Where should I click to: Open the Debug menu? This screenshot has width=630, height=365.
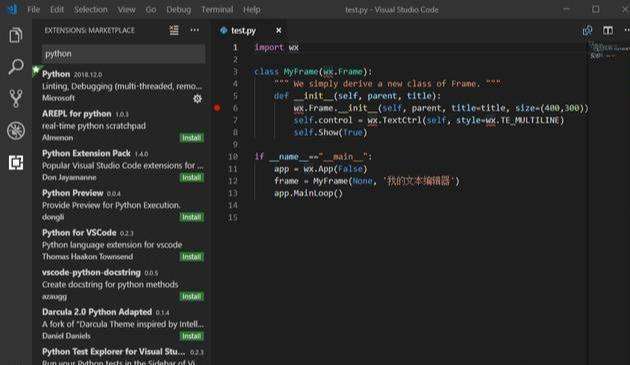click(x=178, y=10)
